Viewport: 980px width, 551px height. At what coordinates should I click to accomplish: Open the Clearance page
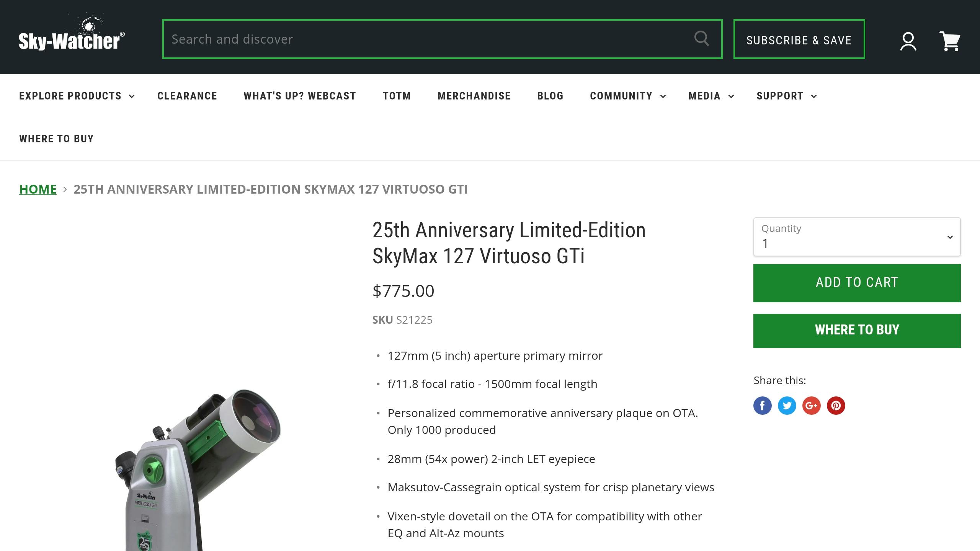[187, 96]
